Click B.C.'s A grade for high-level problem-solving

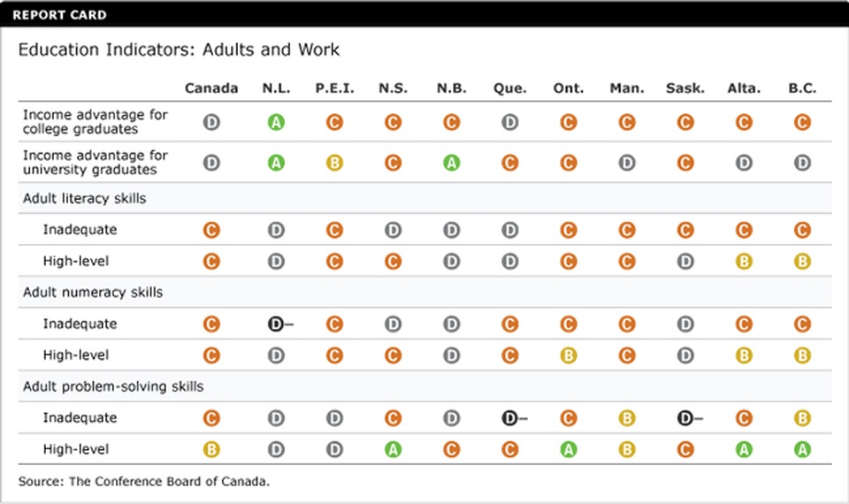pyautogui.click(x=802, y=449)
